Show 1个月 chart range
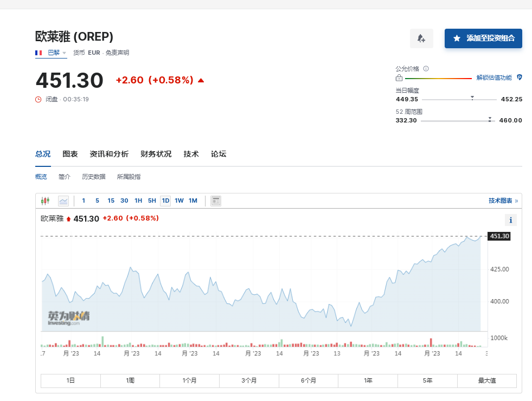Image resolution: width=532 pixels, height=401 pixels. [x=190, y=380]
